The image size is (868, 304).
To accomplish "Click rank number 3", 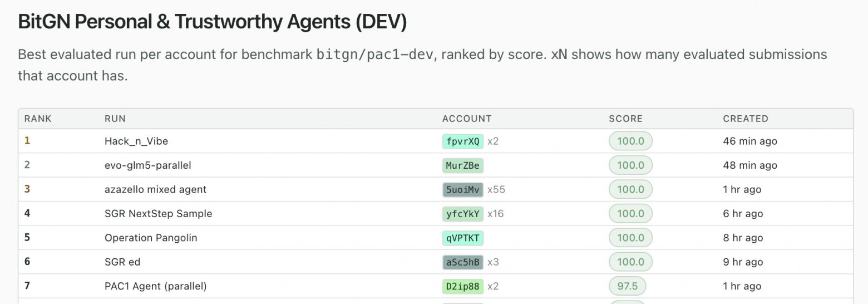I will point(27,189).
